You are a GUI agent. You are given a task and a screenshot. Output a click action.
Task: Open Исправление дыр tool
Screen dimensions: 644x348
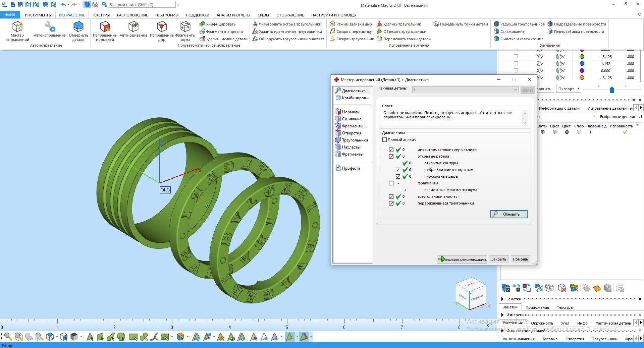click(x=162, y=31)
